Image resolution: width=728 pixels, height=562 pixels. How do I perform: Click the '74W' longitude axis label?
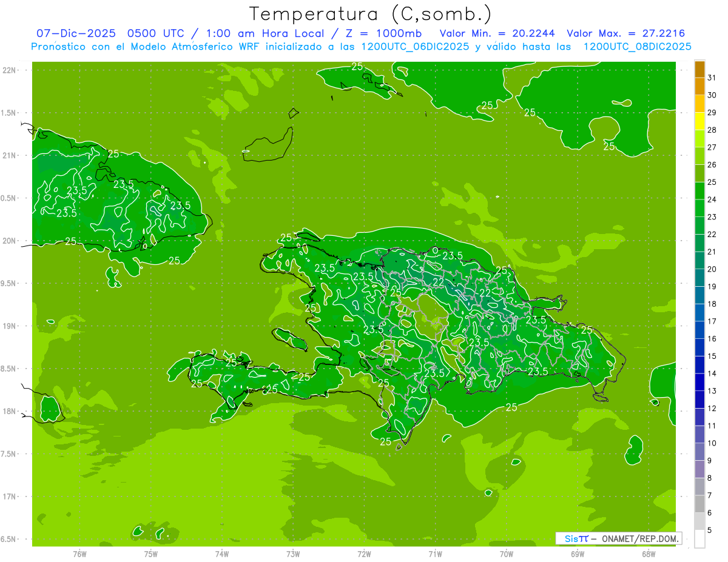(x=222, y=554)
